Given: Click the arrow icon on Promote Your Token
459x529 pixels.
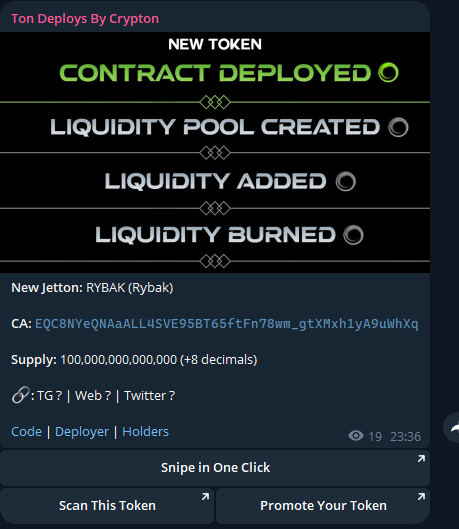Looking at the screenshot, I should 421,497.
